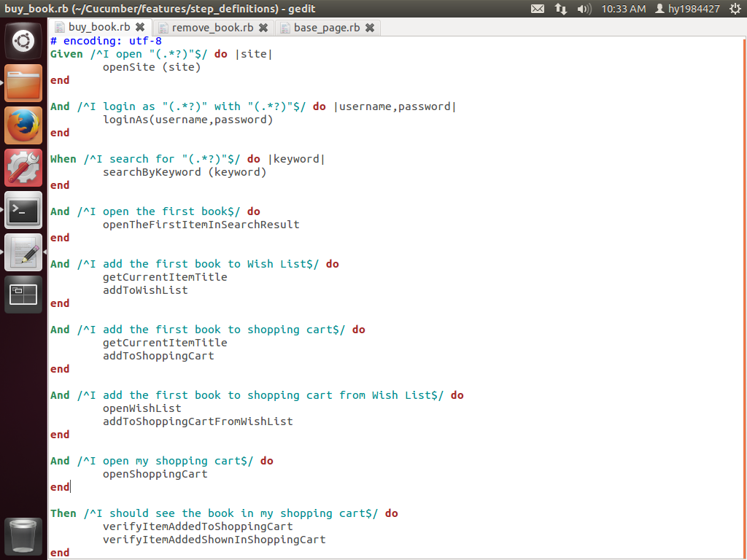This screenshot has height=560, width=747.
Task: Click the 'Wish List$/' text in line with 'from'
Action: click(x=408, y=395)
